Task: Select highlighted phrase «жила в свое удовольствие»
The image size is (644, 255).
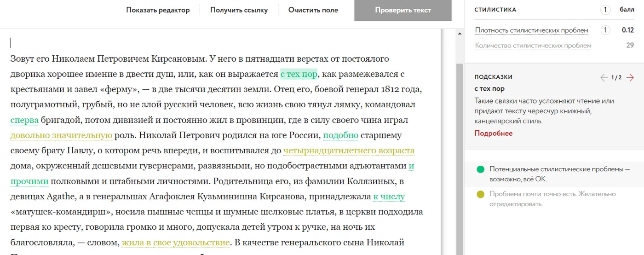Action: 176,243
